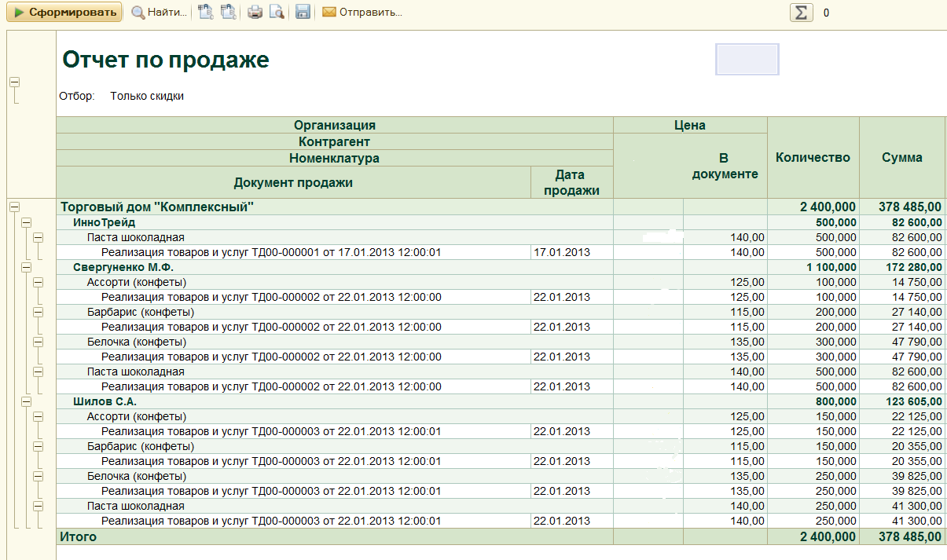Viewport: 947px width, 560px height.
Task: Collapse the Торговый дом "Комплексный" group
Action: pyautogui.click(x=14, y=207)
